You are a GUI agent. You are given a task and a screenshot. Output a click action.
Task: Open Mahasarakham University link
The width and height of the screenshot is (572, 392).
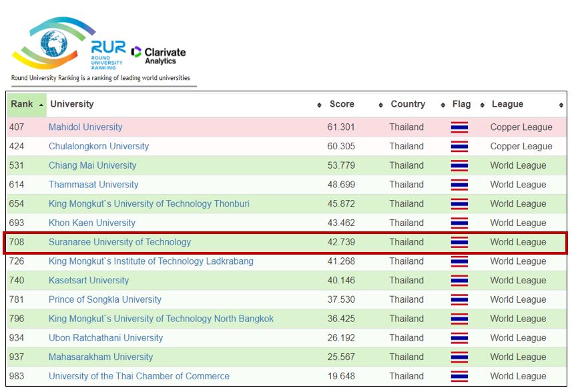point(101,357)
